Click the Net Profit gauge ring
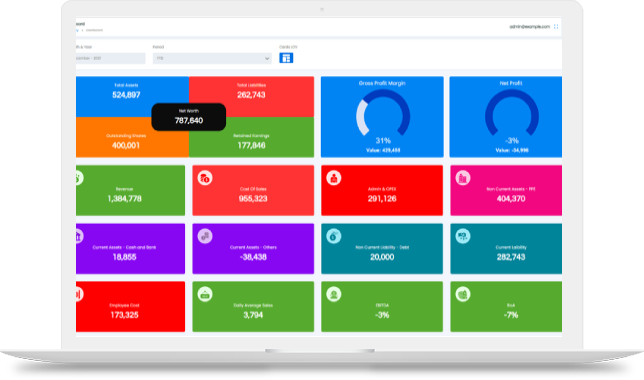644x380 pixels. coord(512,113)
